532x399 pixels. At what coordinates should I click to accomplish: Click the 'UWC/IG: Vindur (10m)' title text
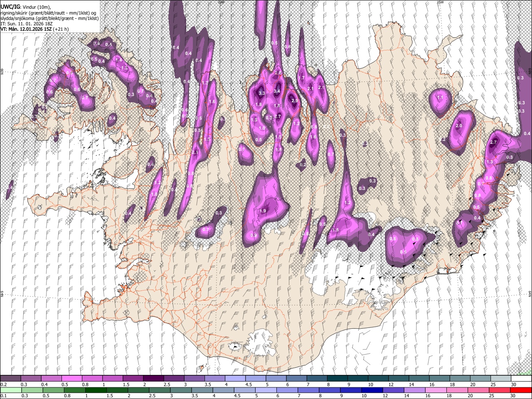click(x=26, y=7)
